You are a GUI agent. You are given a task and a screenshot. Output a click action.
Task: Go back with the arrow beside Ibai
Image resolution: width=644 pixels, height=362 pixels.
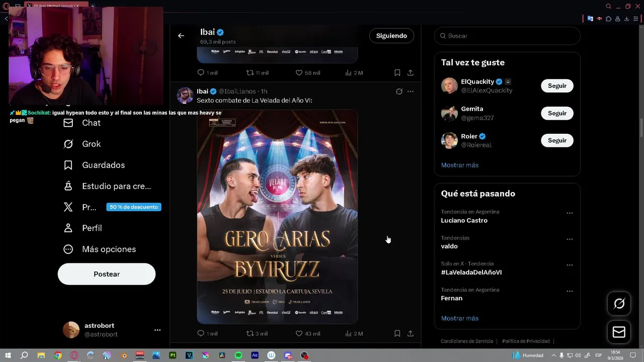click(x=181, y=36)
